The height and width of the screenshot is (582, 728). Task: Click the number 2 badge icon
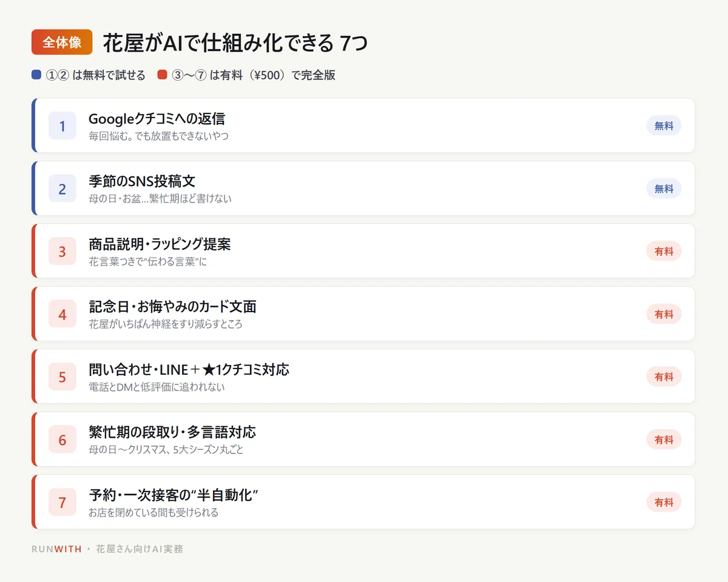pyautogui.click(x=62, y=189)
